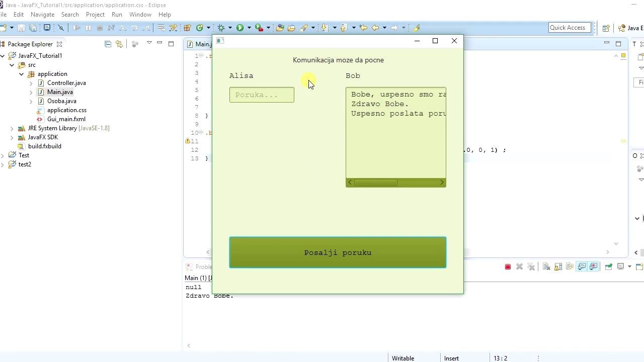Click Remove Launch gray X in Console
Viewport: 644px width, 362px height.
pyautogui.click(x=519, y=267)
